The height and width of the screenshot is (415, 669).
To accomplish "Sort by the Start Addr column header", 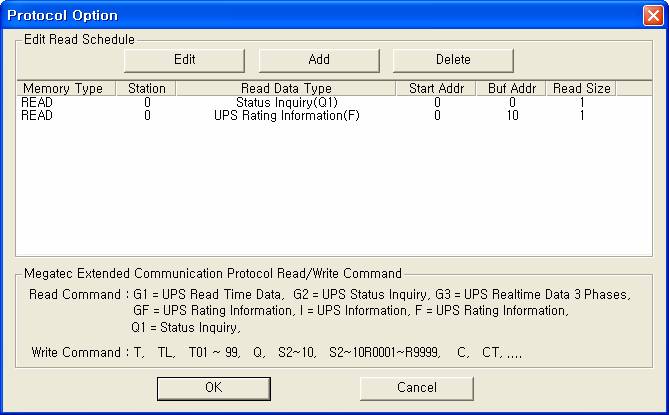I will pos(437,89).
